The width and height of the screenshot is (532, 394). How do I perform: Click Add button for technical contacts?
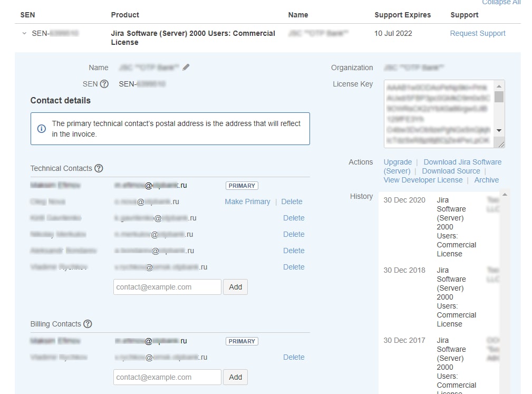coord(236,287)
